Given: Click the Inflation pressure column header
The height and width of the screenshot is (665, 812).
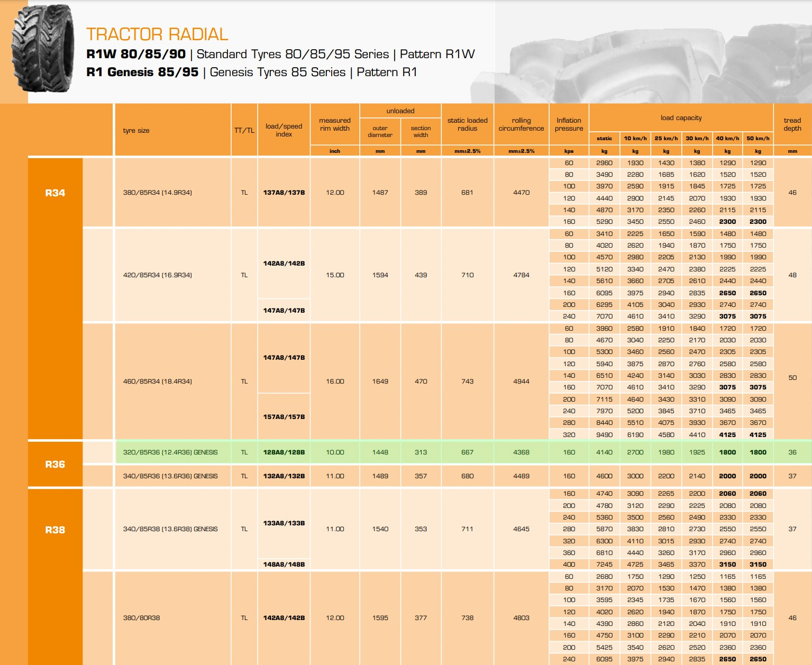Looking at the screenshot, I should pyautogui.click(x=569, y=125).
